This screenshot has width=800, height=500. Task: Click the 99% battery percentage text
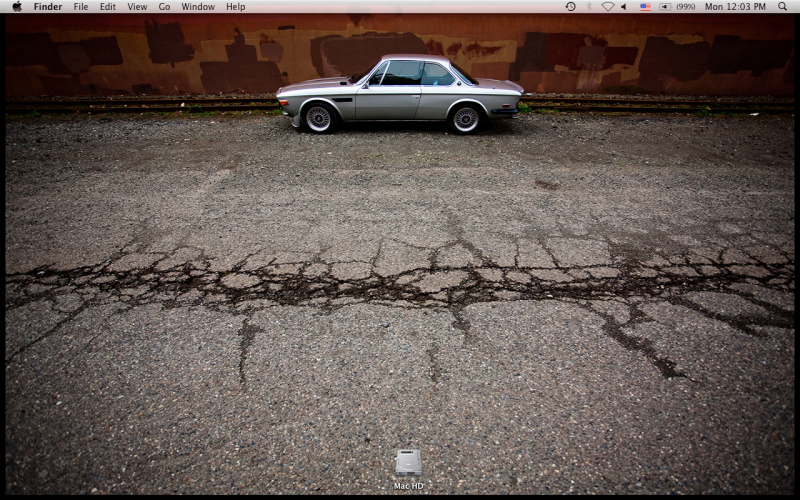point(686,7)
